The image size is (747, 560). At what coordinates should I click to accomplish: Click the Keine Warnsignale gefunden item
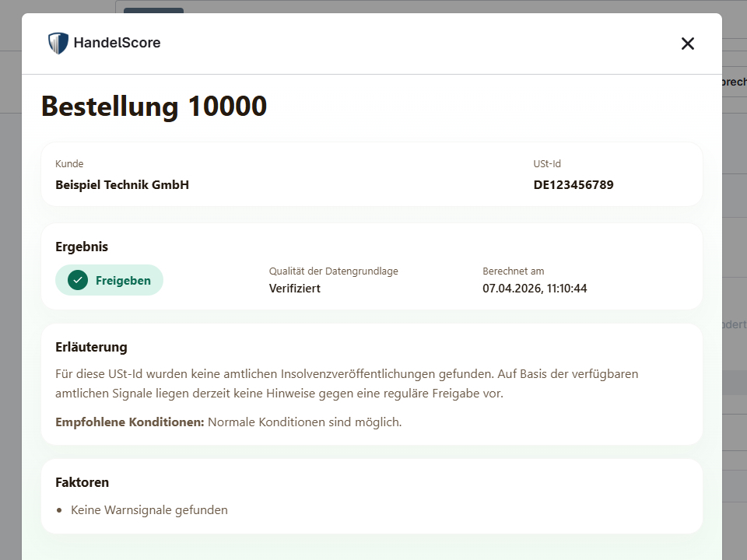tap(149, 510)
